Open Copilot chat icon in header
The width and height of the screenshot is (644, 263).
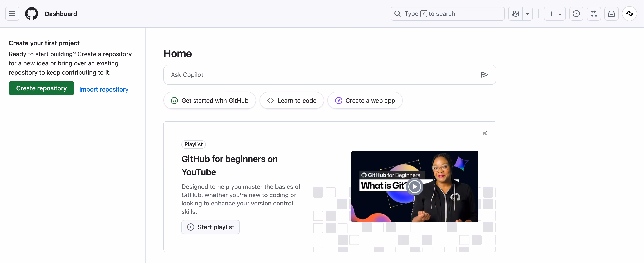tap(516, 14)
